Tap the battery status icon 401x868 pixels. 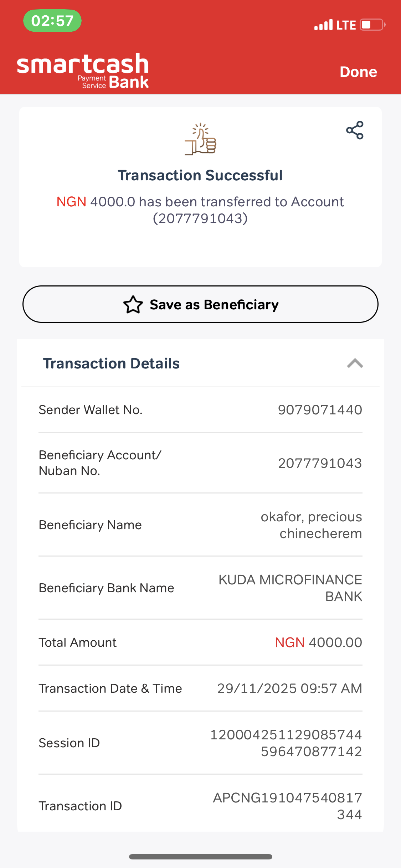(x=372, y=25)
